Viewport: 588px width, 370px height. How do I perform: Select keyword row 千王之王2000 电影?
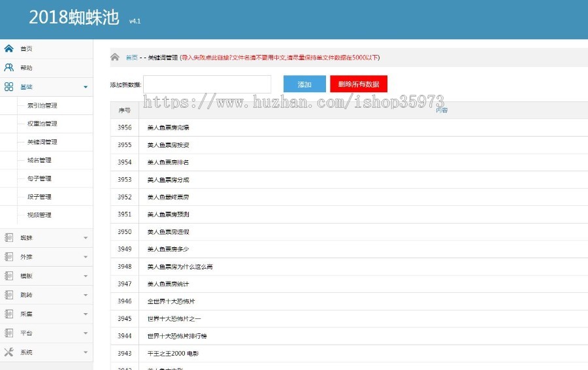pyautogui.click(x=173, y=354)
